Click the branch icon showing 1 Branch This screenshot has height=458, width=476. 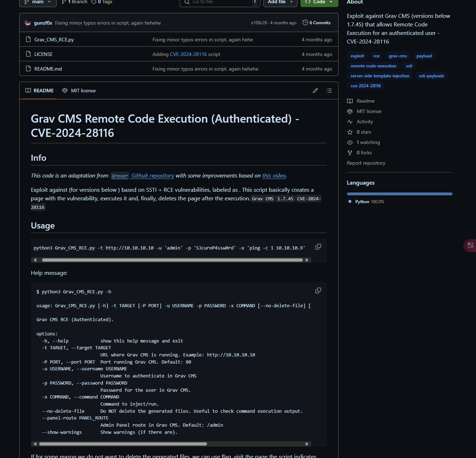63,2
